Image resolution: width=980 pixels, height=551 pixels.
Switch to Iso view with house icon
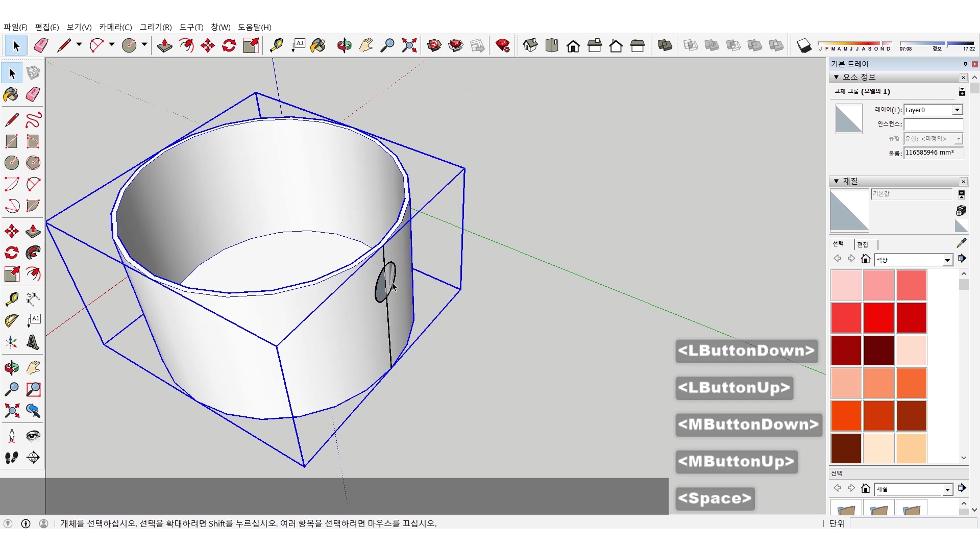(530, 45)
